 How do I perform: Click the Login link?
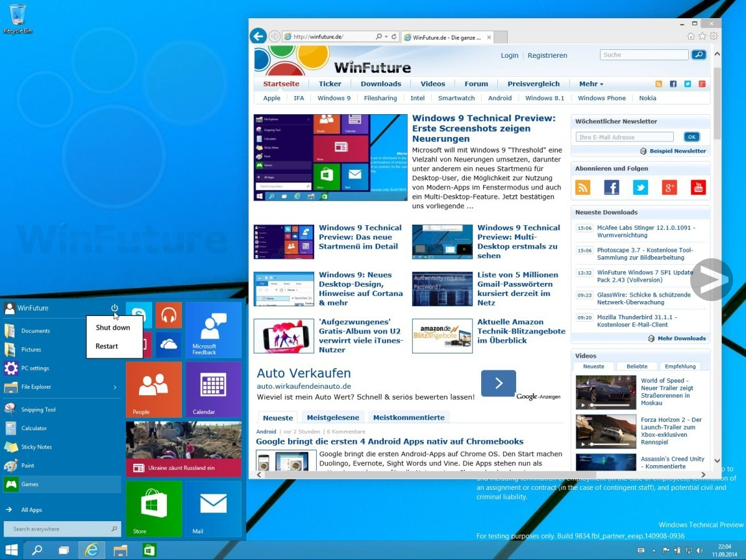[509, 56]
